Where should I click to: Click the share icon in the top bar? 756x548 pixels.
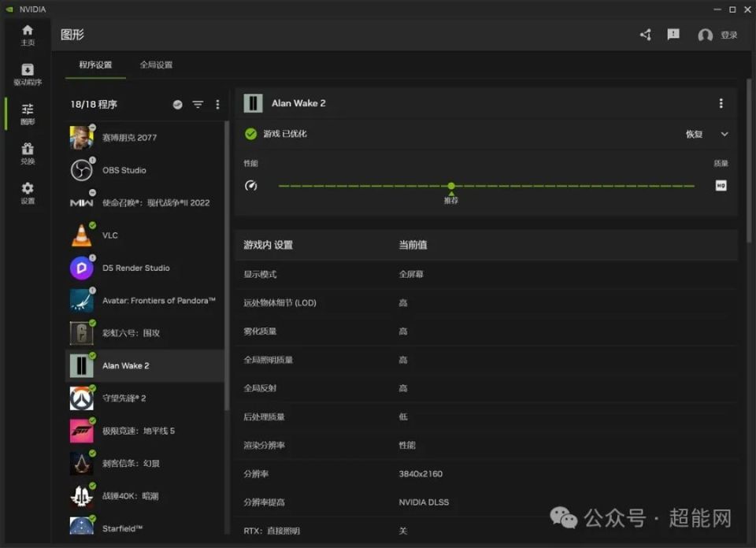(x=646, y=35)
